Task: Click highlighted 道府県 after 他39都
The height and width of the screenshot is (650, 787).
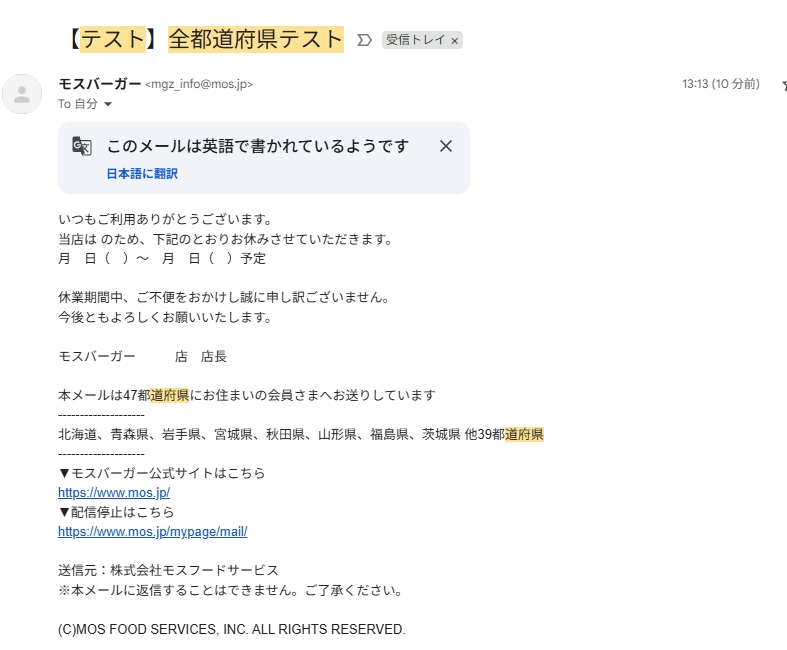Action: (x=524, y=434)
